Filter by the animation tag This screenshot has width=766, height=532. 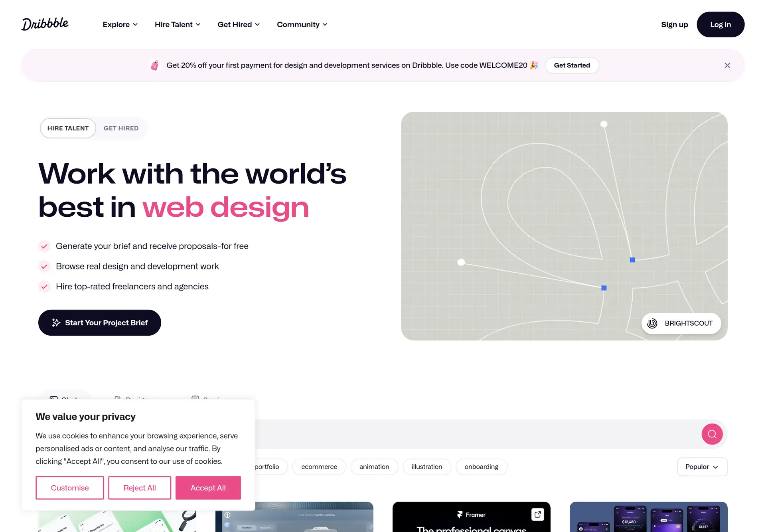[x=374, y=467]
